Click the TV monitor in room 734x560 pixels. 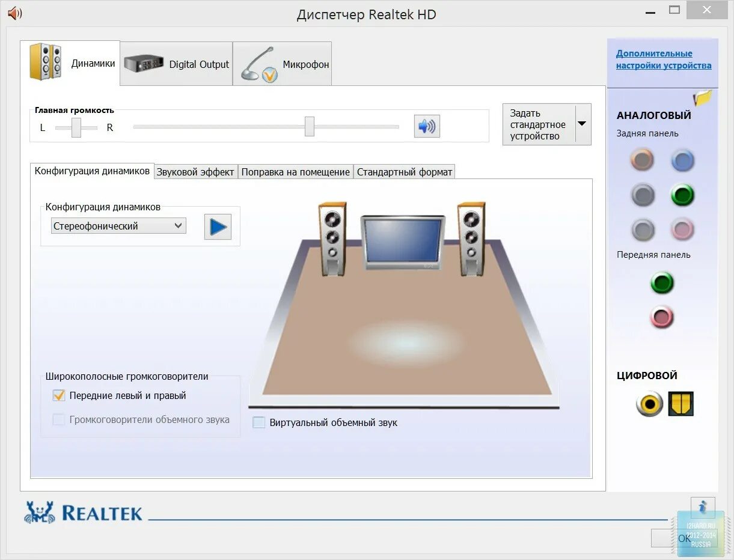pyautogui.click(x=403, y=242)
